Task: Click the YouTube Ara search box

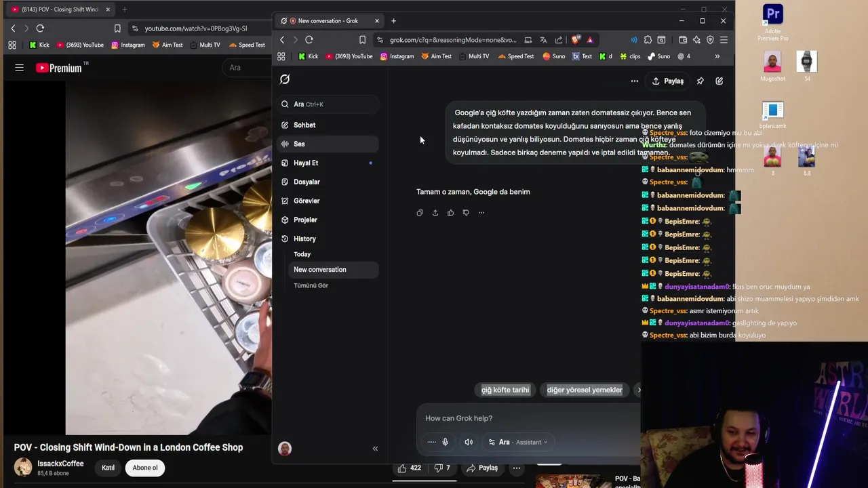Action: [248, 67]
